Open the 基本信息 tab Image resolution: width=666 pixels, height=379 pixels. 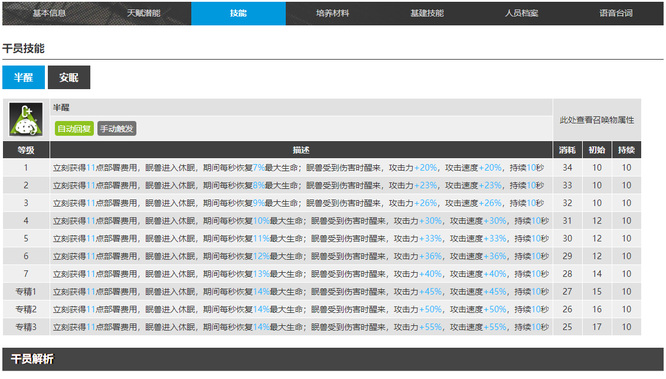tap(49, 13)
